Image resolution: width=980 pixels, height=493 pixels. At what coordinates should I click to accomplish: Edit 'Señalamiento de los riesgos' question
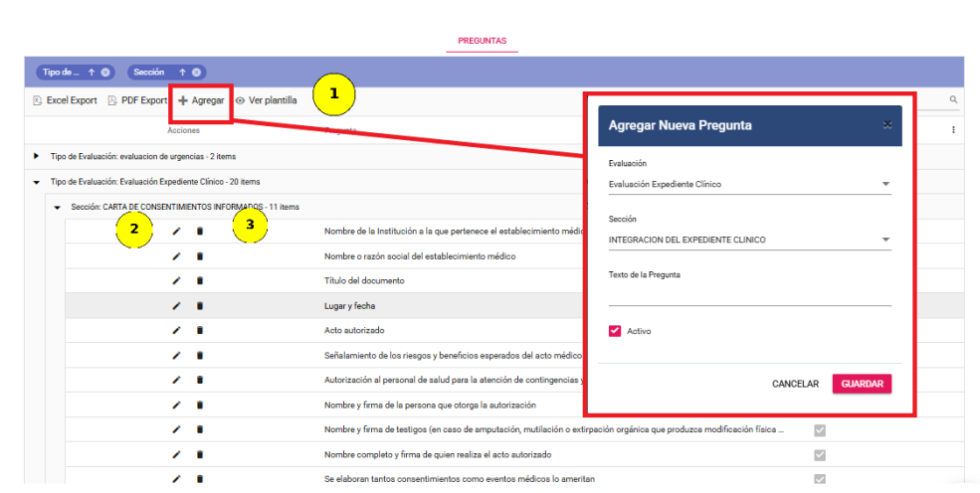pyautogui.click(x=176, y=355)
